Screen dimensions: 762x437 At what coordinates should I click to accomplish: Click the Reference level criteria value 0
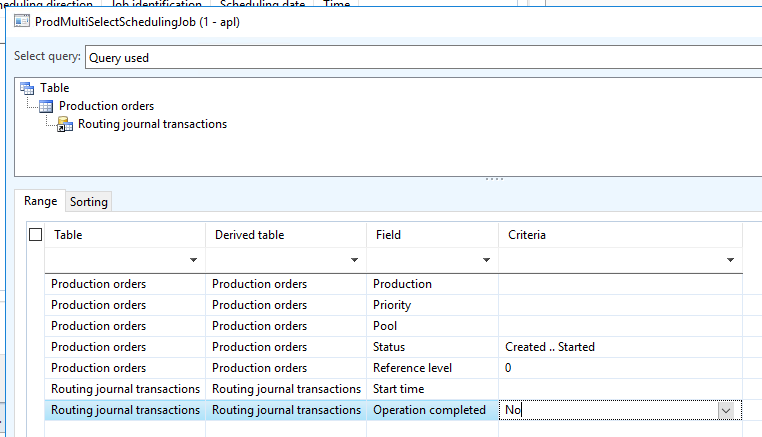(621, 368)
